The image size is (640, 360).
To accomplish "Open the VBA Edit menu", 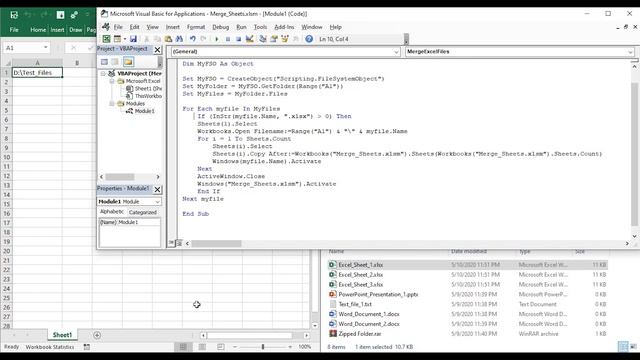I will click(x=134, y=27).
